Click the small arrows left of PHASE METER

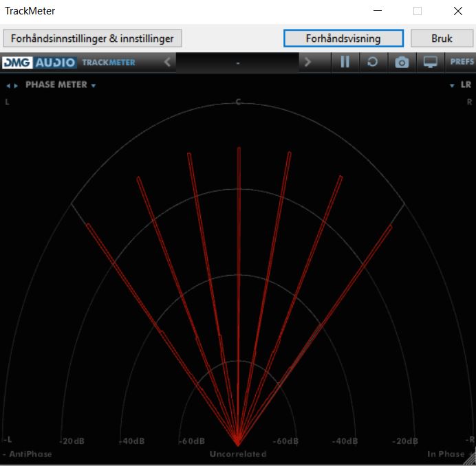click(x=12, y=86)
